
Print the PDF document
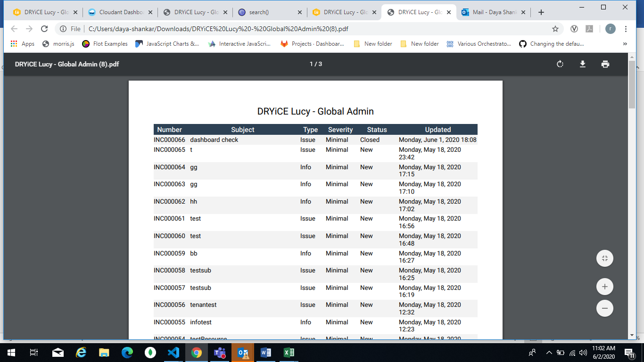pyautogui.click(x=605, y=64)
